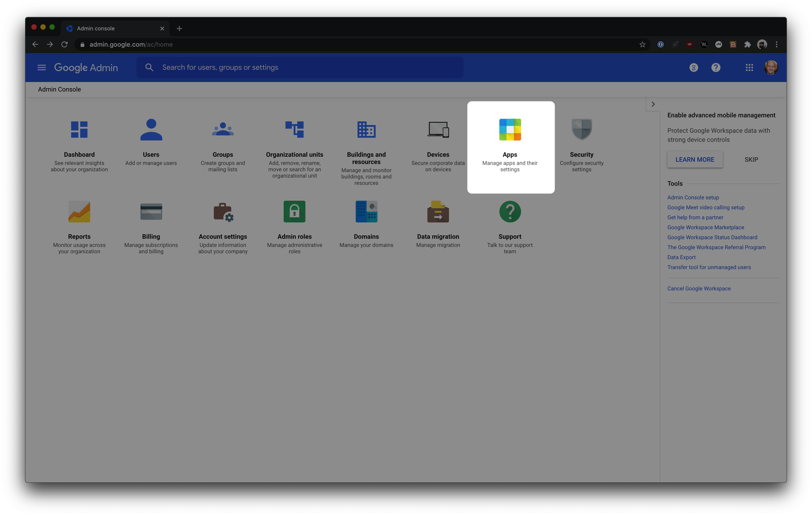Click the 1Password extension icon
Viewport: 812px width, 516px height.
tap(661, 44)
